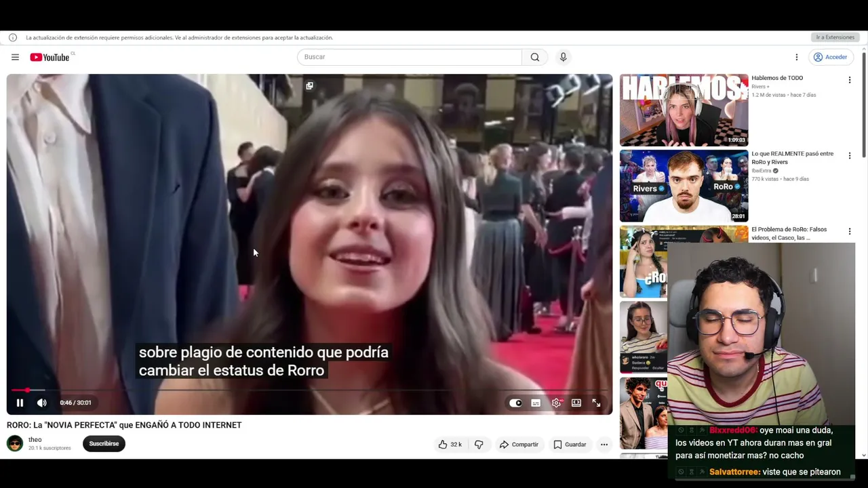Click the miniplayer overlay icon on video
The width and height of the screenshot is (868, 488).
pos(309,86)
